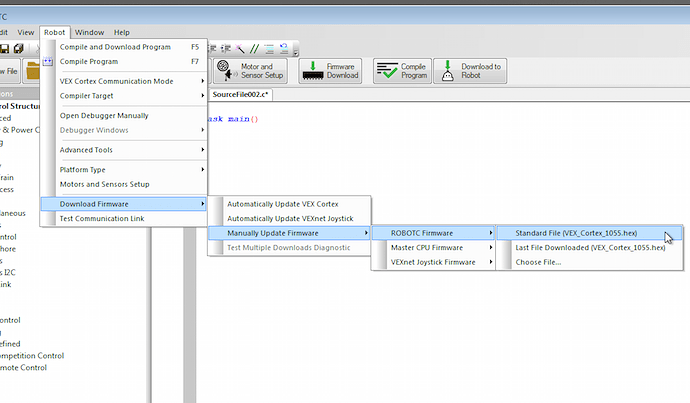This screenshot has width=690, height=403.
Task: Close the open Robot menu
Action: click(x=55, y=32)
